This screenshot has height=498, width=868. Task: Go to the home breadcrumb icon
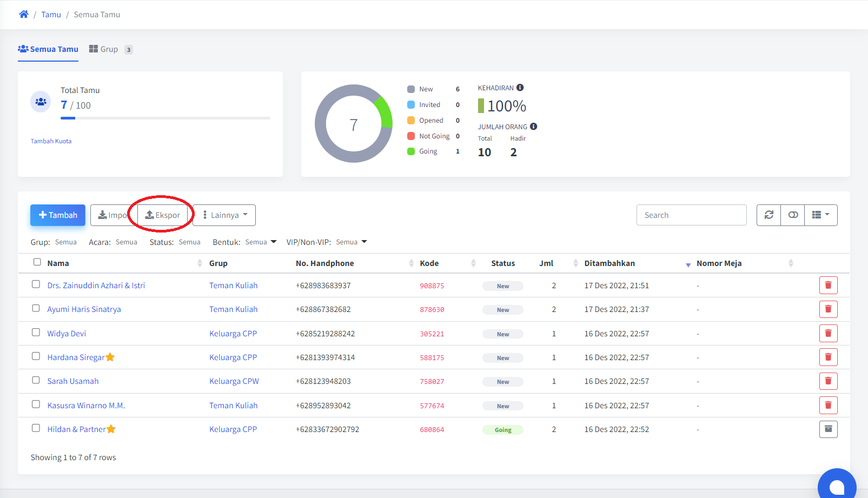24,15
